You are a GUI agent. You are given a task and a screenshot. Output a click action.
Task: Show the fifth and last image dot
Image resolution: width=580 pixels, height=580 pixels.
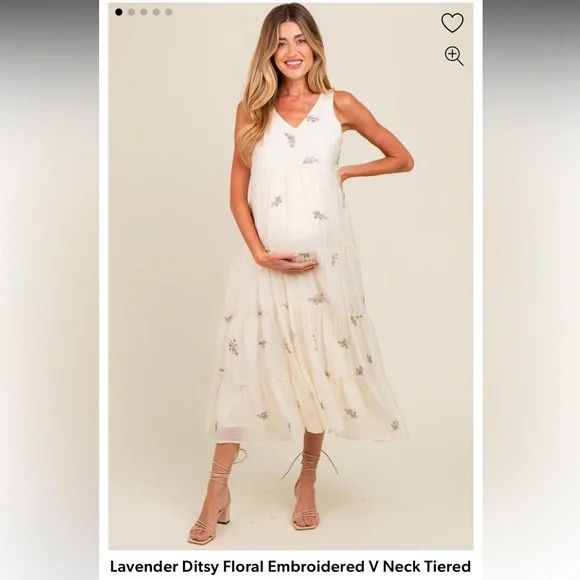169,12
